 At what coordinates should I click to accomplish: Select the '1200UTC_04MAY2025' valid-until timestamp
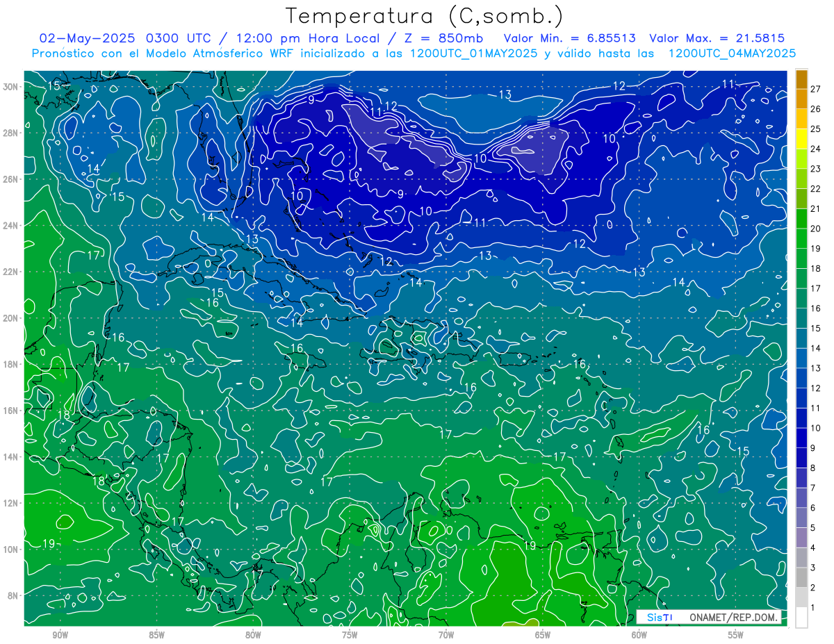pyautogui.click(x=731, y=53)
